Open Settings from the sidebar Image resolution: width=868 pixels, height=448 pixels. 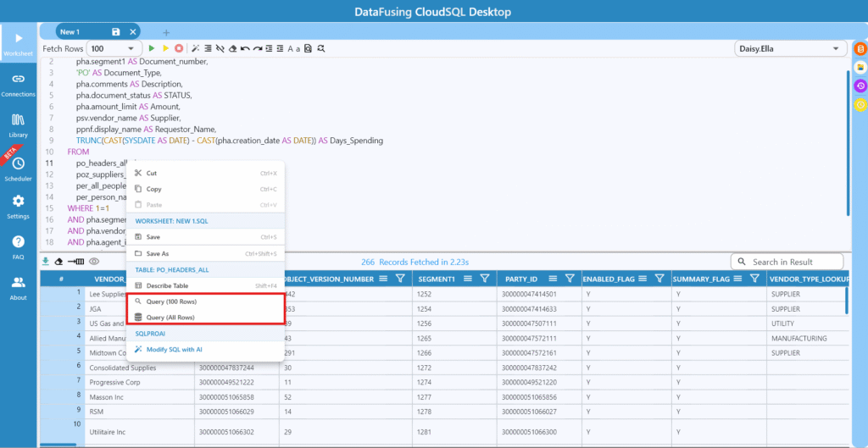tap(19, 207)
